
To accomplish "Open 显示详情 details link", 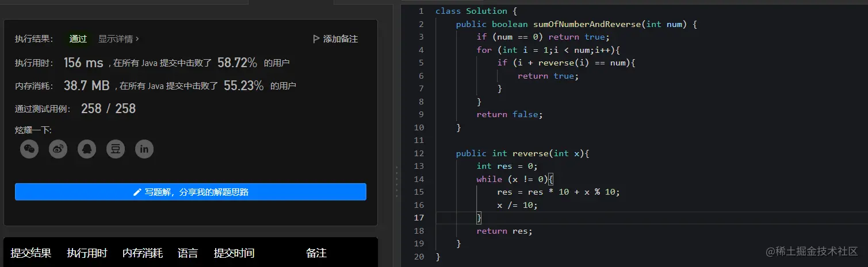I will tap(118, 39).
